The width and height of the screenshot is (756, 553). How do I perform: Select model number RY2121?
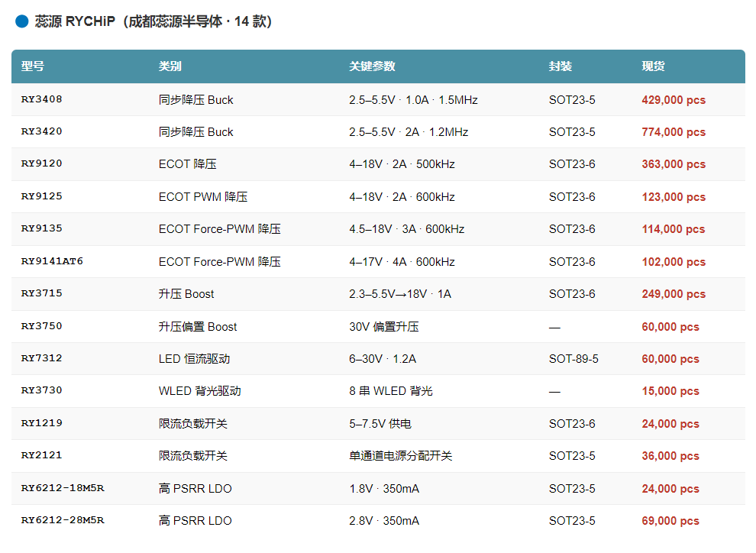pos(41,455)
